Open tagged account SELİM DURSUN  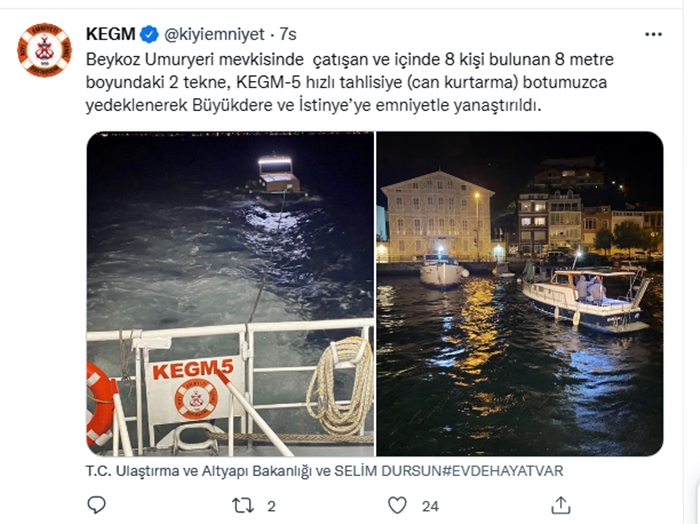[x=388, y=471]
